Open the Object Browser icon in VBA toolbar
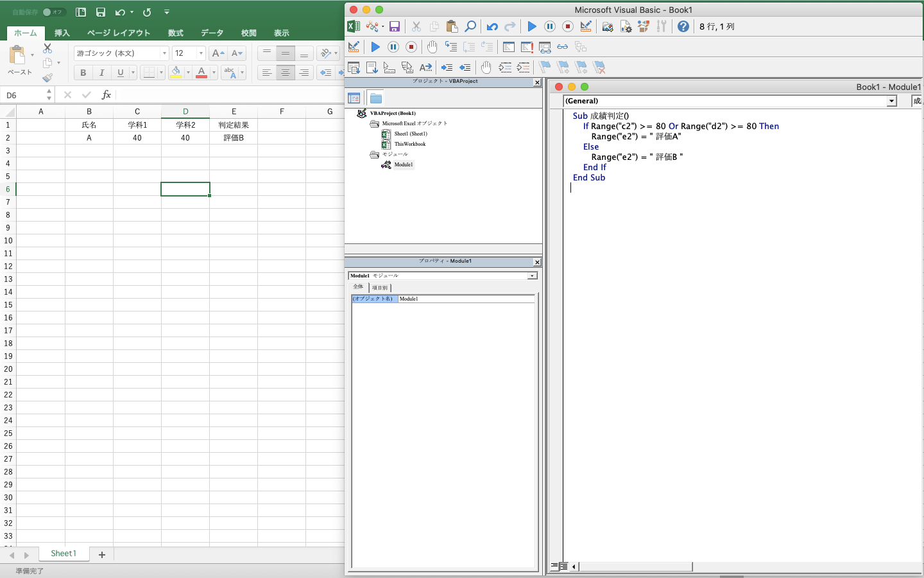 click(644, 26)
